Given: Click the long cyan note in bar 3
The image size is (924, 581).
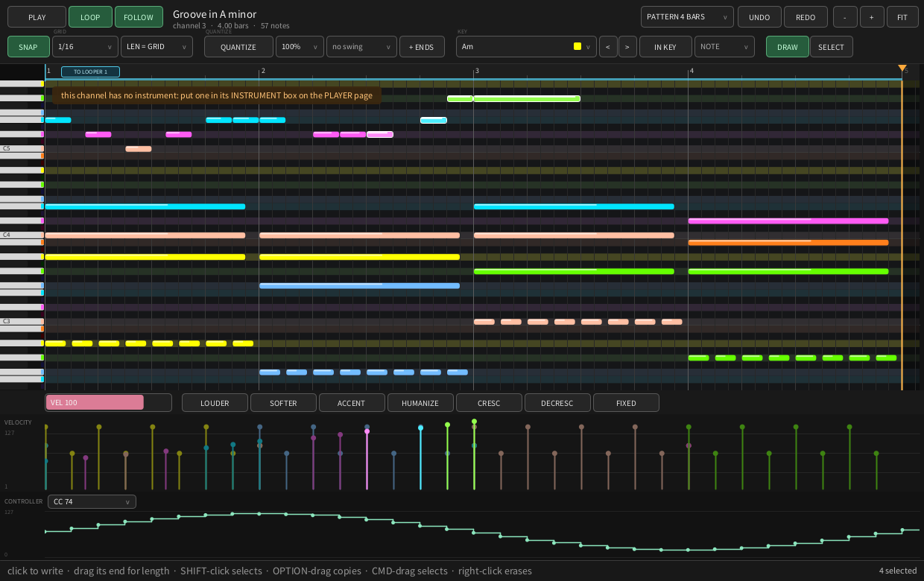Looking at the screenshot, I should tap(574, 206).
